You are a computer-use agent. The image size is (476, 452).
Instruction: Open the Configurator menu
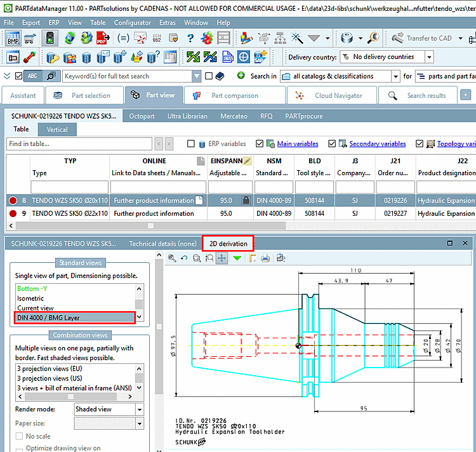[132, 22]
